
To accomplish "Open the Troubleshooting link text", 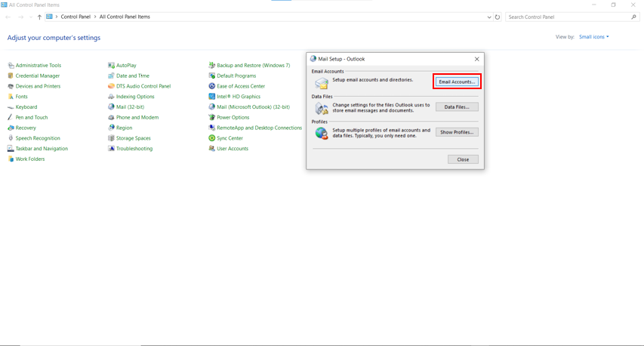I will point(134,149).
